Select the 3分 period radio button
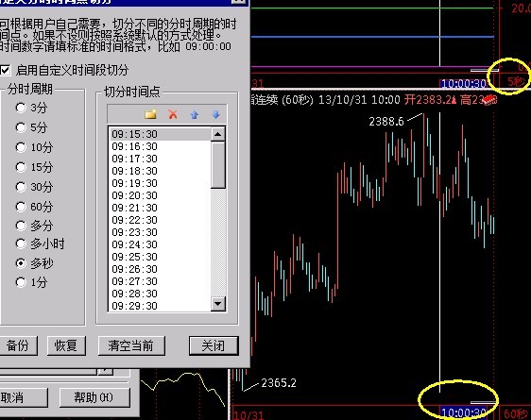The height and width of the screenshot is (420, 531). 21,108
